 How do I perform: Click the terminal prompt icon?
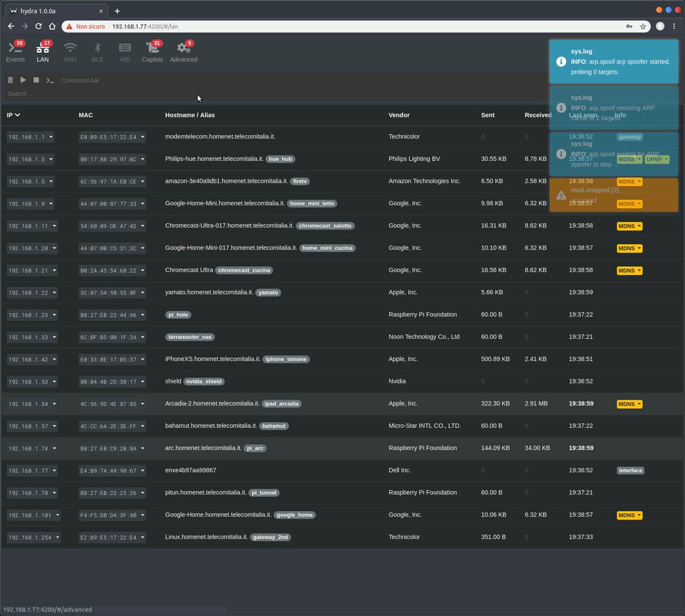pyautogui.click(x=50, y=80)
